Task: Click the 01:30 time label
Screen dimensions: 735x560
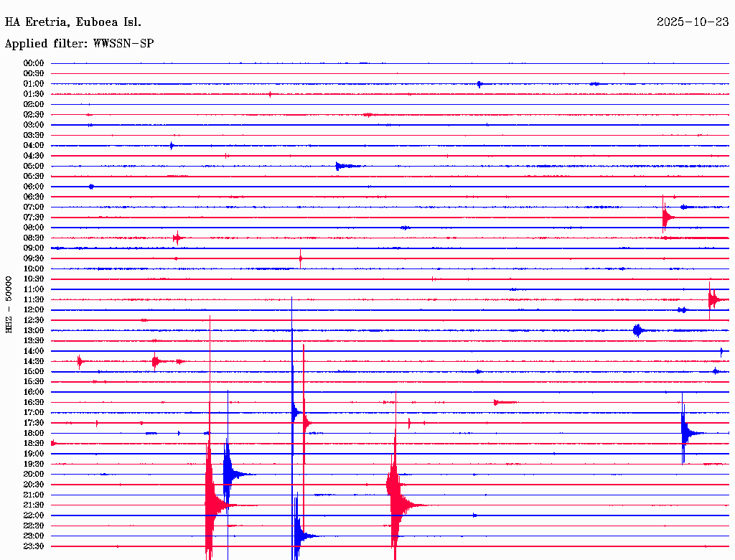Action: pyautogui.click(x=34, y=94)
